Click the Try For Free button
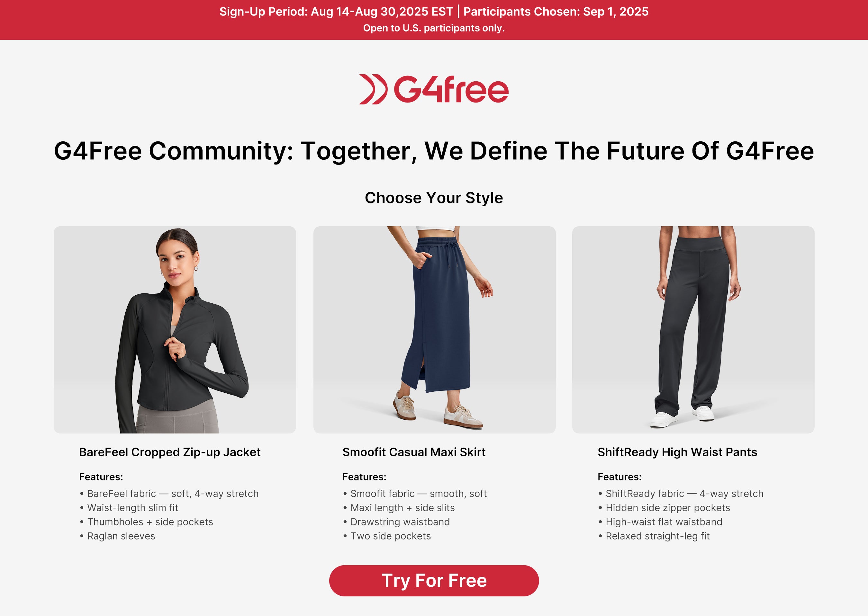The width and height of the screenshot is (868, 616). 434,581
